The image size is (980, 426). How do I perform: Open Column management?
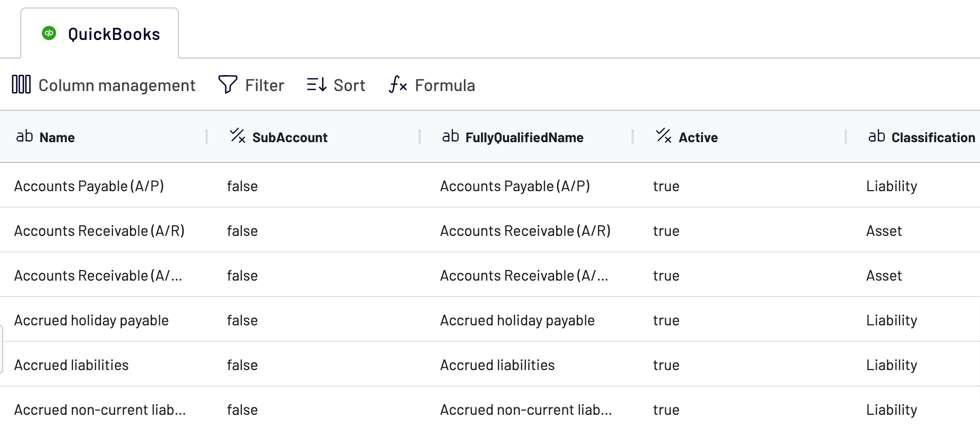point(104,85)
